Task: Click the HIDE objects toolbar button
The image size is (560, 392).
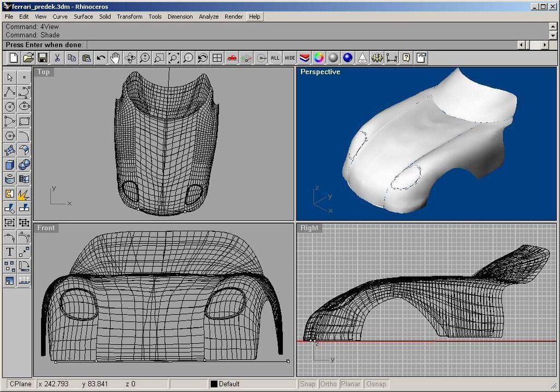Action: [x=290, y=58]
